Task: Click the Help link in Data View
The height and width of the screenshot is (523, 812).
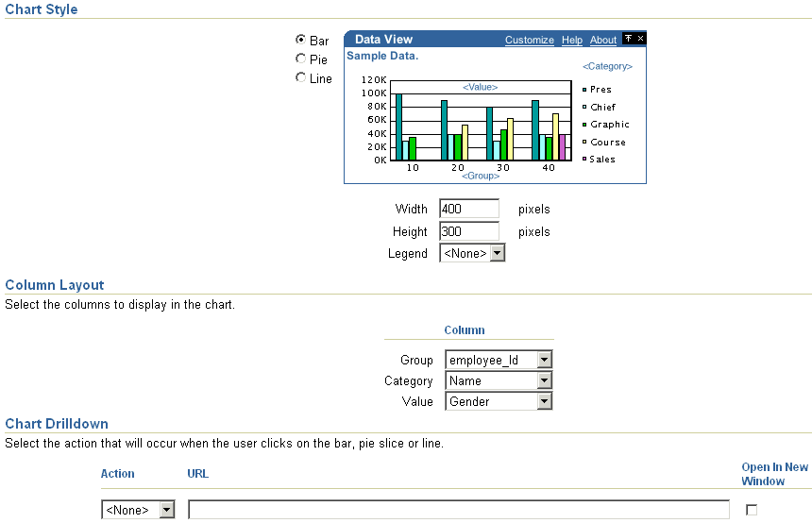Action: [572, 40]
